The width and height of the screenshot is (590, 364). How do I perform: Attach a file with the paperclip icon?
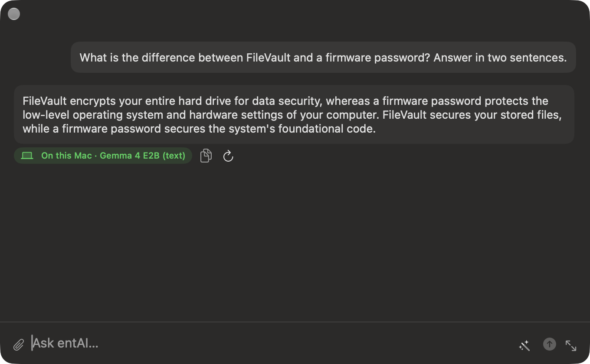pos(18,344)
